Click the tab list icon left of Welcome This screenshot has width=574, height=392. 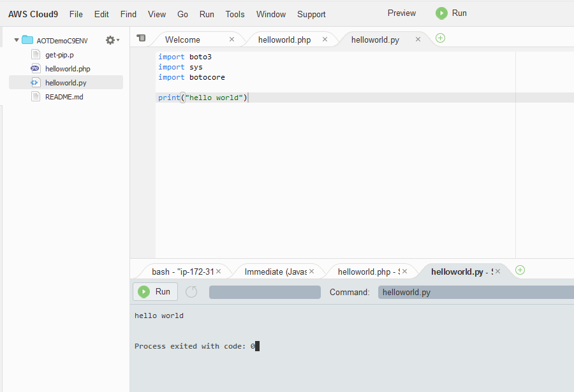pos(141,38)
